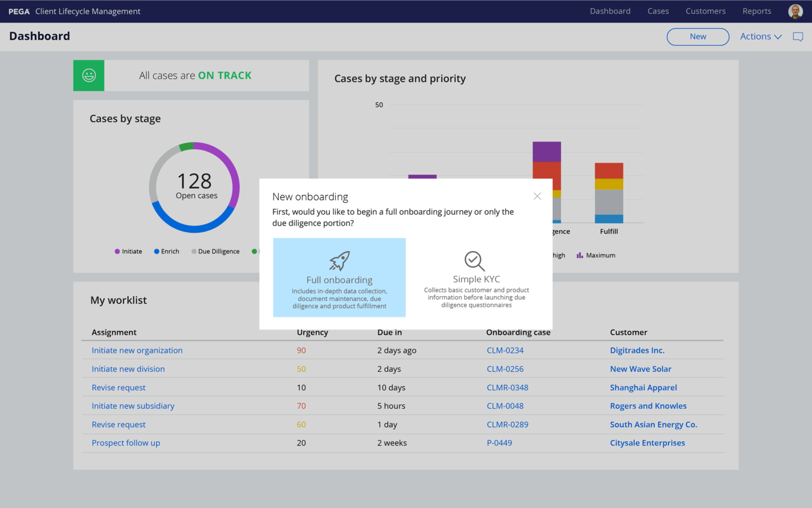Viewport: 812px width, 508px height.
Task: Click the Simple KYC checkmark icon
Action: point(474,259)
